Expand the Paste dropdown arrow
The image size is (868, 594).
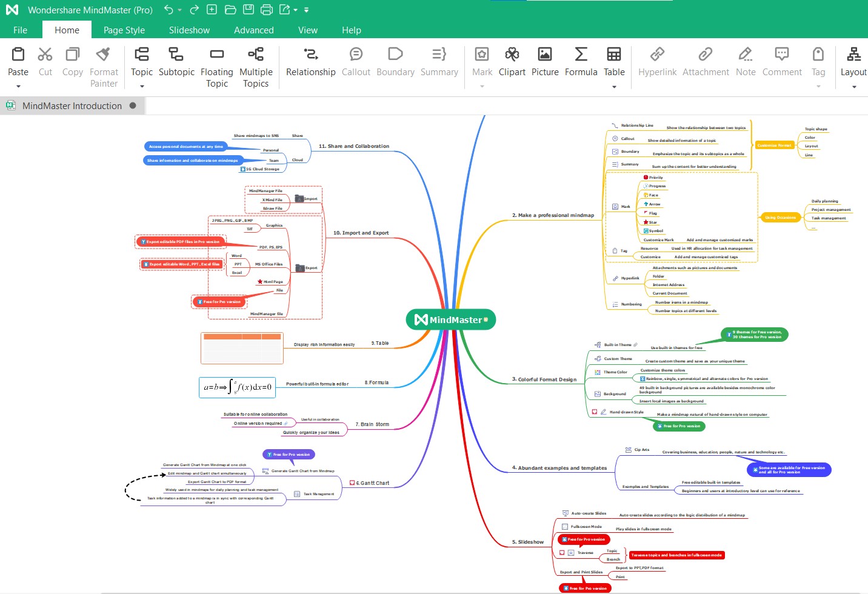[x=18, y=86]
